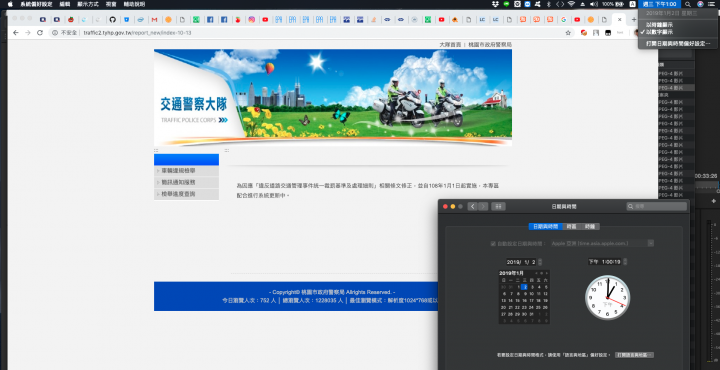Image resolution: width=720 pixels, height=370 pixels.
Task: Open the 大隊首頁 link
Action: (x=450, y=45)
